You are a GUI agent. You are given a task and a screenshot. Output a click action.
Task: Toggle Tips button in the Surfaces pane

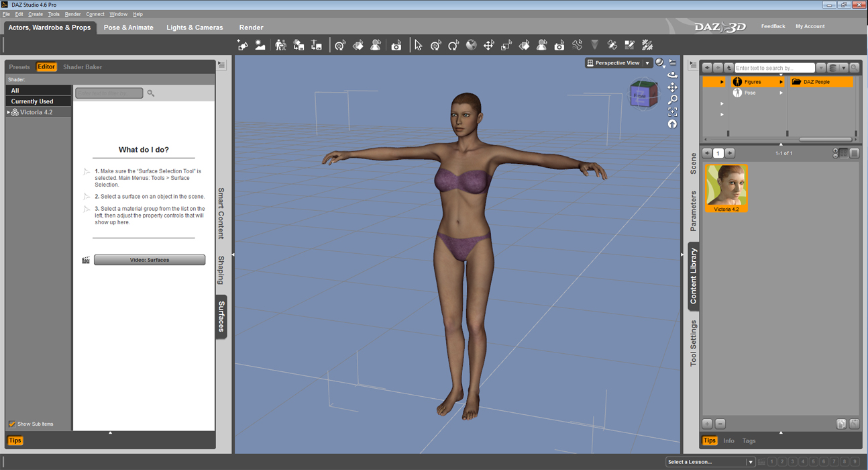pyautogui.click(x=15, y=440)
